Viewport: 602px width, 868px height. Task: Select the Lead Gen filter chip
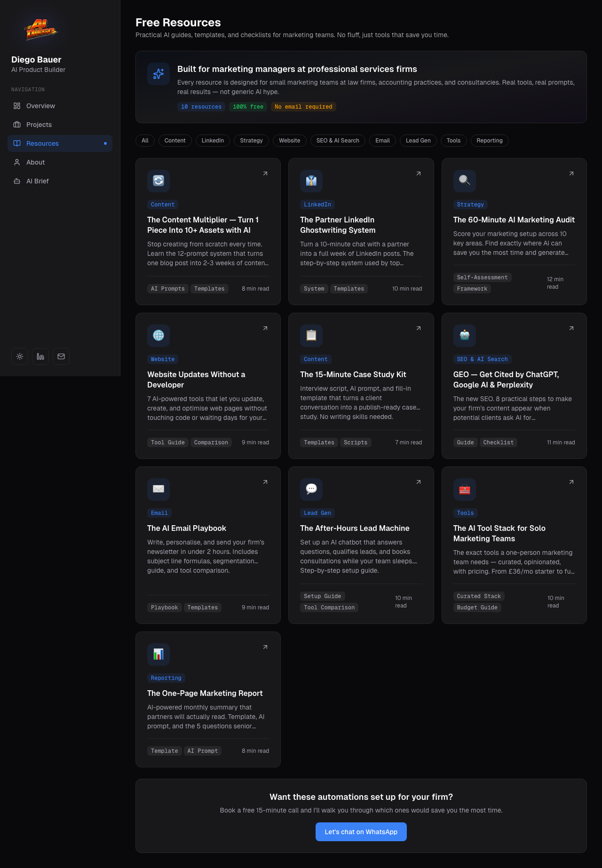coord(418,141)
